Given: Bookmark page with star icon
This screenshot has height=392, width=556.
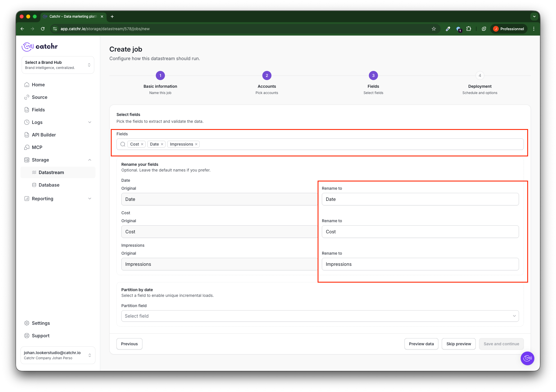Looking at the screenshot, I should [434, 29].
